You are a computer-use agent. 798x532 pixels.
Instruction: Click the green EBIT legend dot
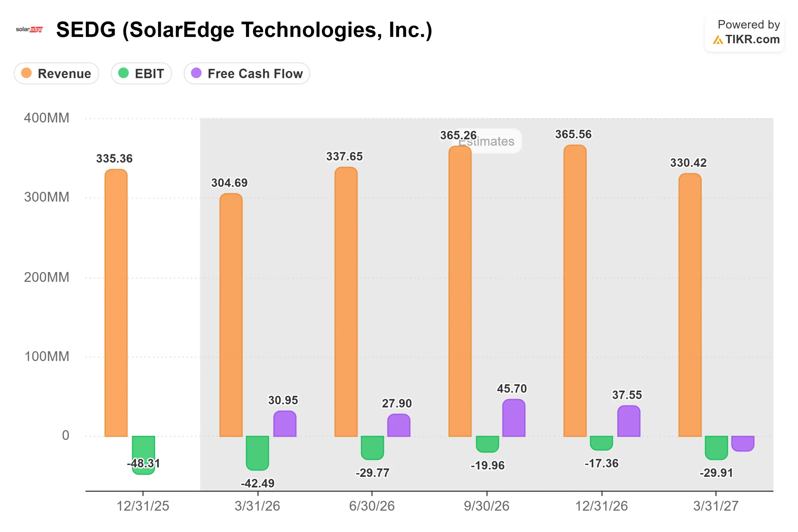[x=123, y=73]
